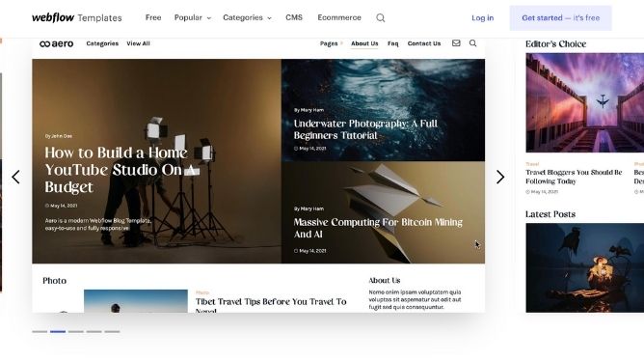Click the Photo section heading

tap(54, 281)
